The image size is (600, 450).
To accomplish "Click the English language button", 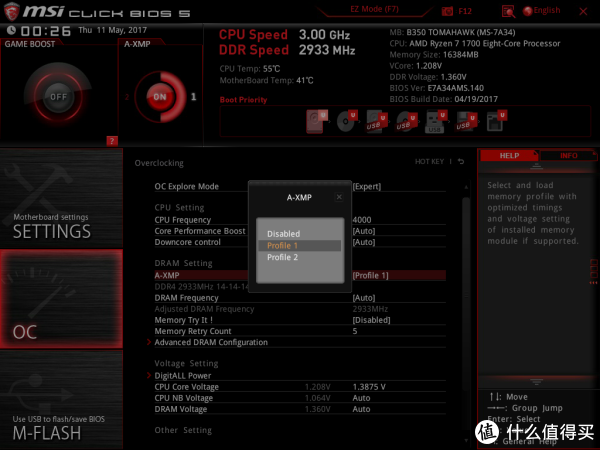I will [x=547, y=10].
